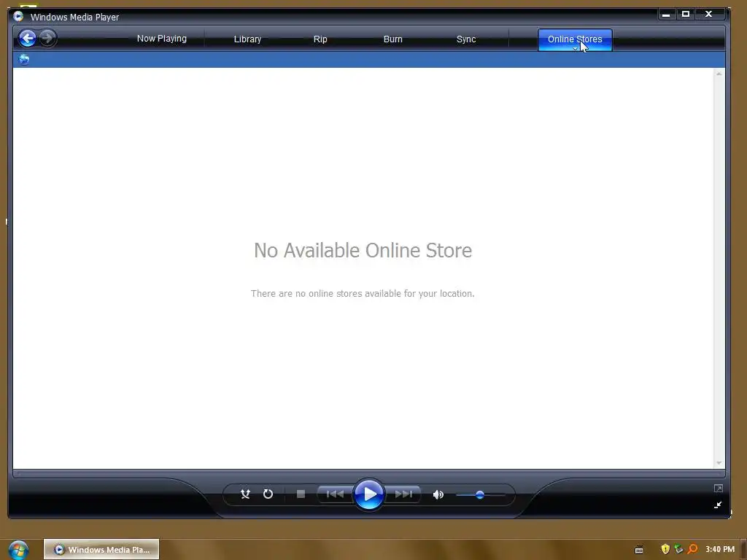
Task: Click the 3:40 PM clock
Action: pyautogui.click(x=720, y=549)
